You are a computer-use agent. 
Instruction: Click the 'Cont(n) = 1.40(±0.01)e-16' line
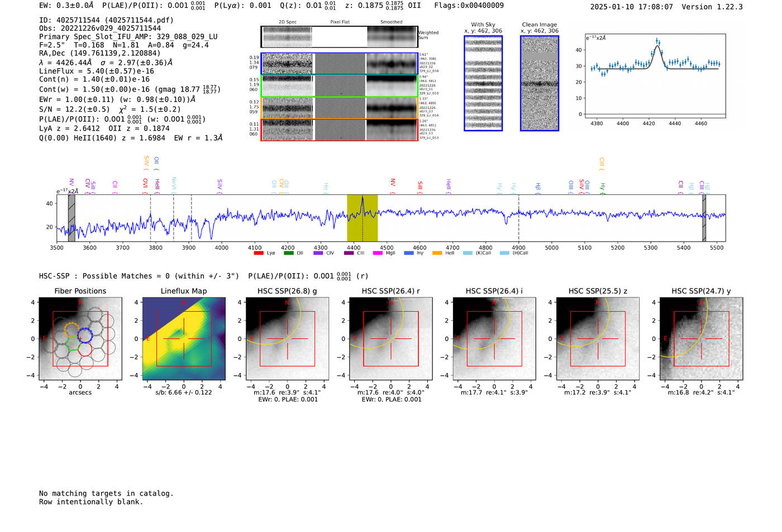94,80
